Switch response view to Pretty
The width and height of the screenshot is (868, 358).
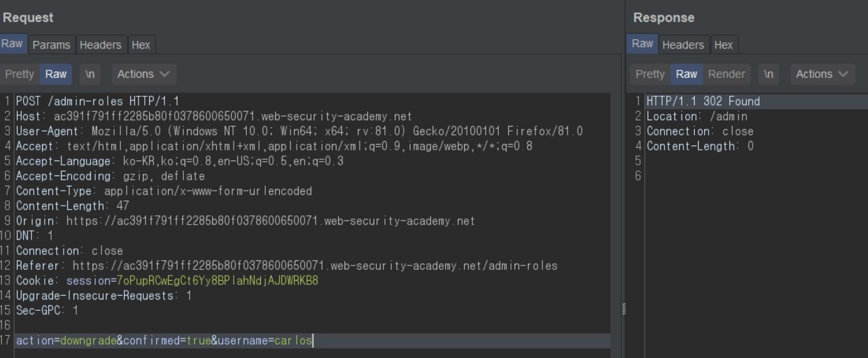tap(650, 74)
